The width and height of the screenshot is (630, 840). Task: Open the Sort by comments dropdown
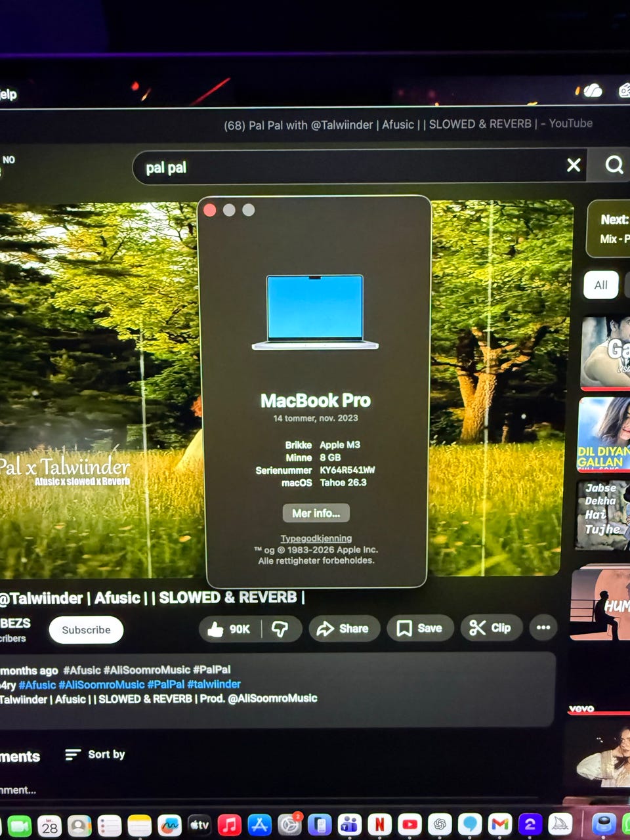click(95, 755)
